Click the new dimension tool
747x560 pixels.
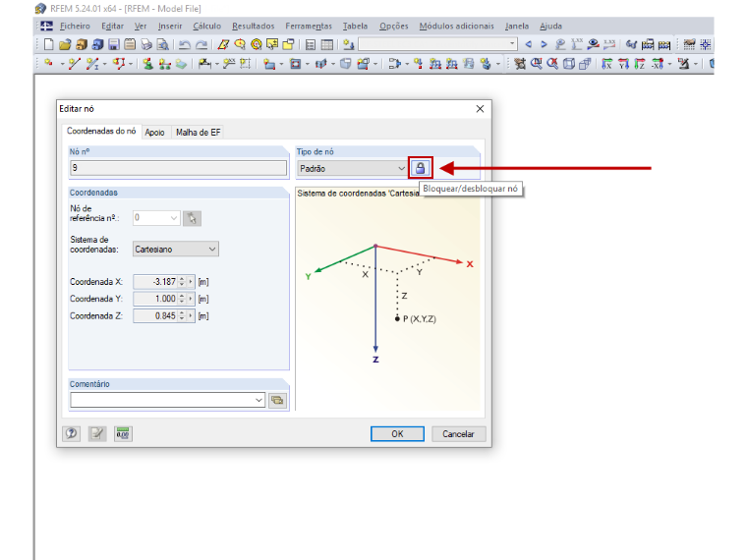pos(204,63)
